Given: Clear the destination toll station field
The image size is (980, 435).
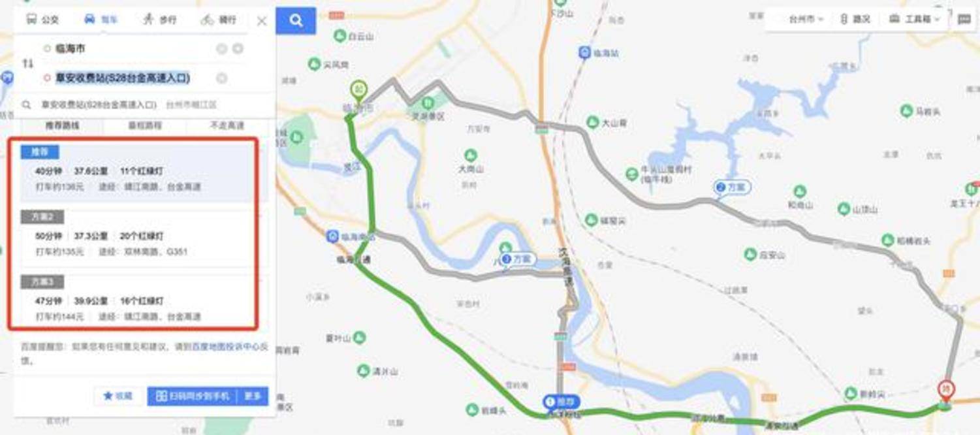Looking at the screenshot, I should point(221,78).
